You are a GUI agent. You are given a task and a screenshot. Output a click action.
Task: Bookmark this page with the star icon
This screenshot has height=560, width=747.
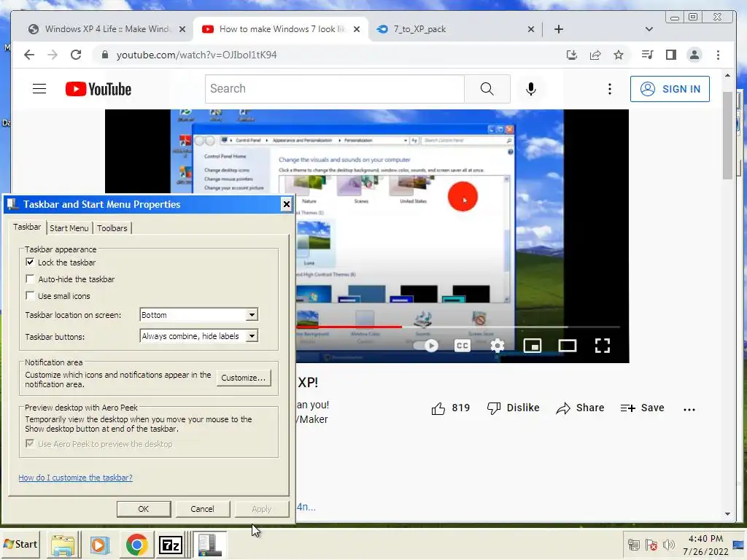click(x=619, y=55)
